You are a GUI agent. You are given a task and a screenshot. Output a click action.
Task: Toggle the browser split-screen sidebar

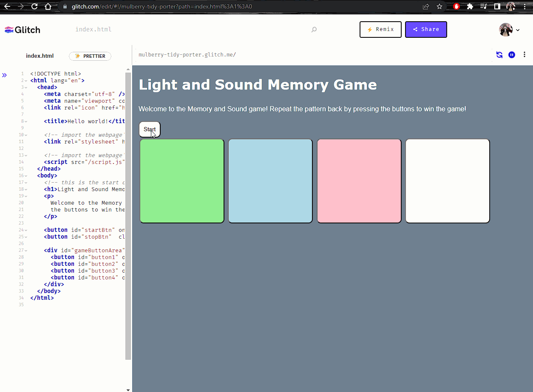tap(497, 6)
